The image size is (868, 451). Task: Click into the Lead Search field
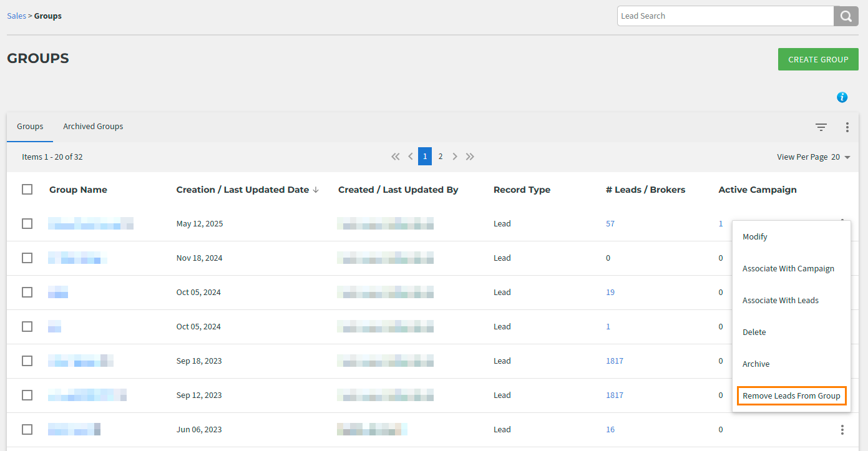726,16
